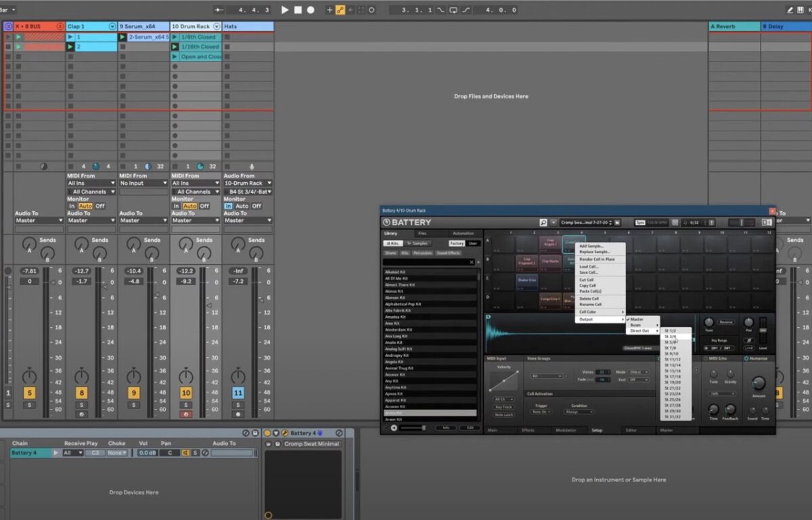Screen dimensions: 812x520
Task: Click the Arrangement Record button
Action: point(311,10)
